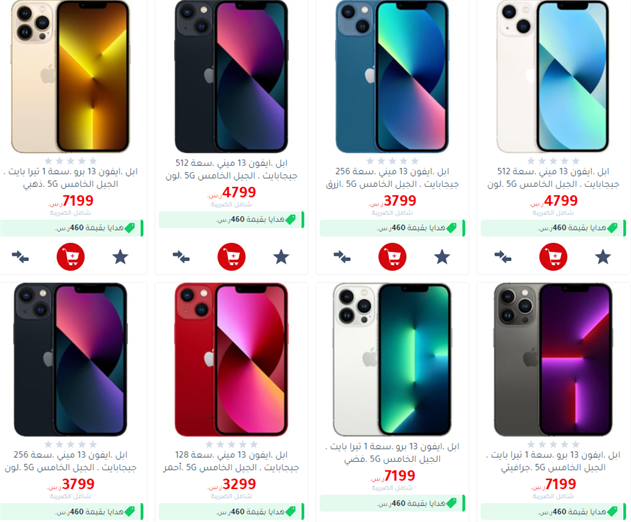631x522 pixels.
Task: Open the gold iPhone 13 Pro 1TB title
Action: 70,178
